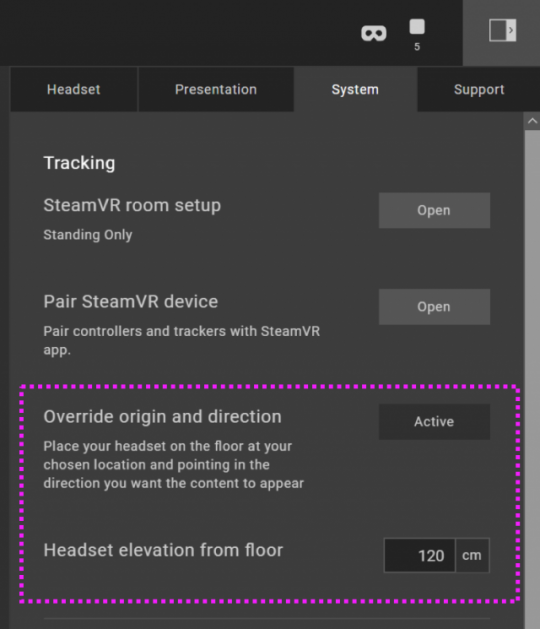Select the System tab
The image size is (540, 629).
click(x=355, y=89)
